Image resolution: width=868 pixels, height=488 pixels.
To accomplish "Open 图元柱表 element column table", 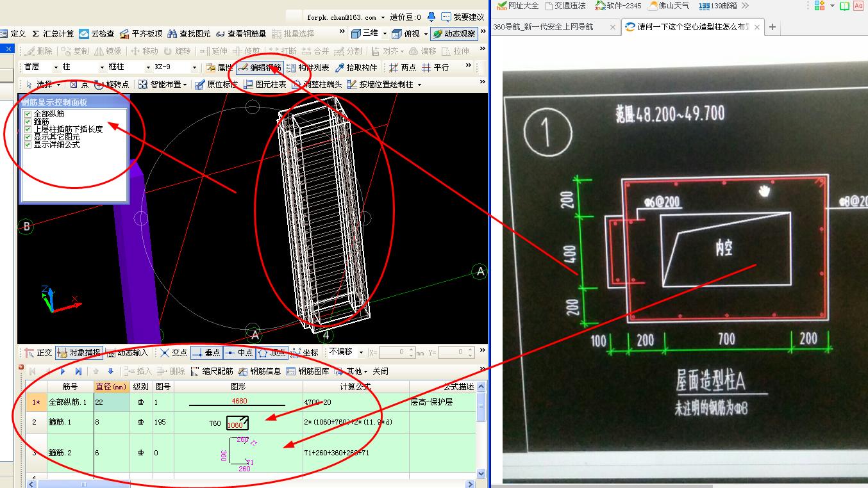I will pyautogui.click(x=265, y=84).
